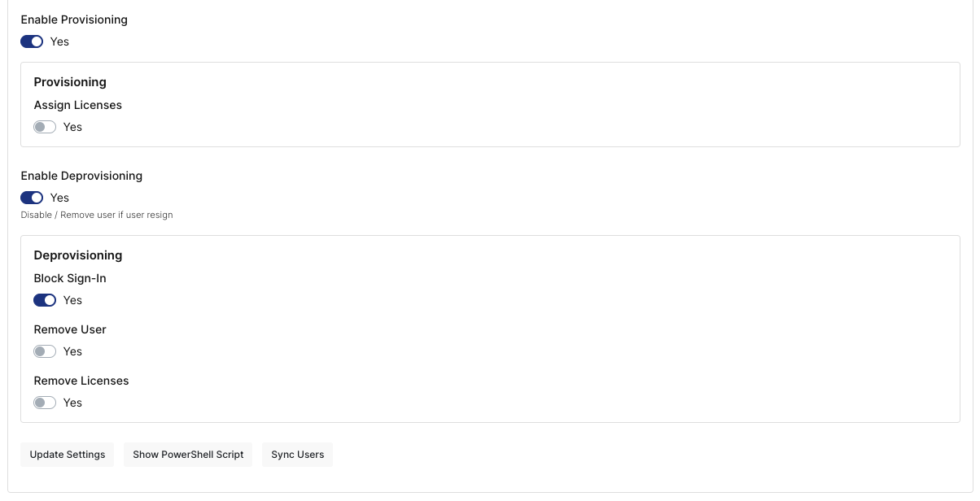The width and height of the screenshot is (980, 501).
Task: Disable the Block Sign-In toggle
Action: click(x=45, y=300)
